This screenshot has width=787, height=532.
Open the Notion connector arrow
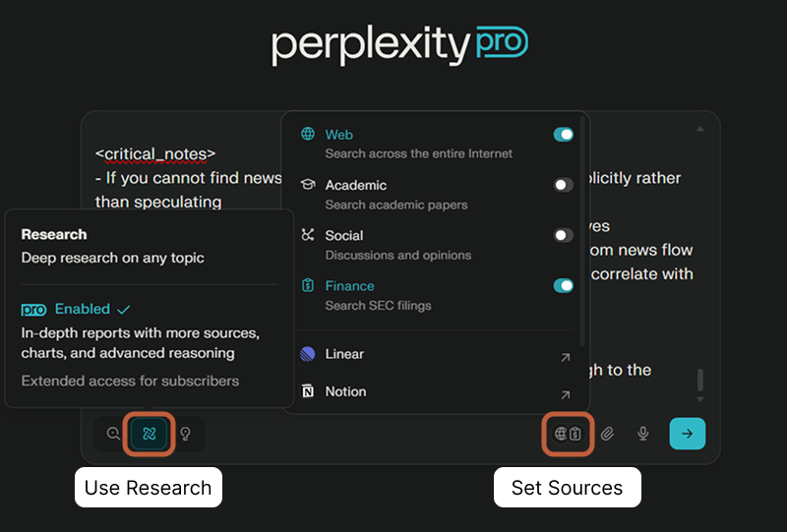(x=565, y=394)
